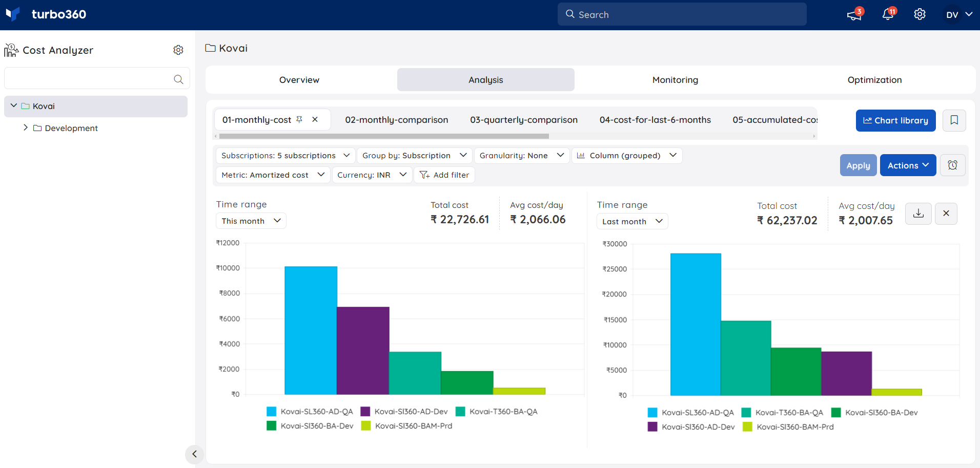The height and width of the screenshot is (468, 980).
Task: Open the Subscriptions: 5 subscriptions dropdown
Action: (x=285, y=155)
